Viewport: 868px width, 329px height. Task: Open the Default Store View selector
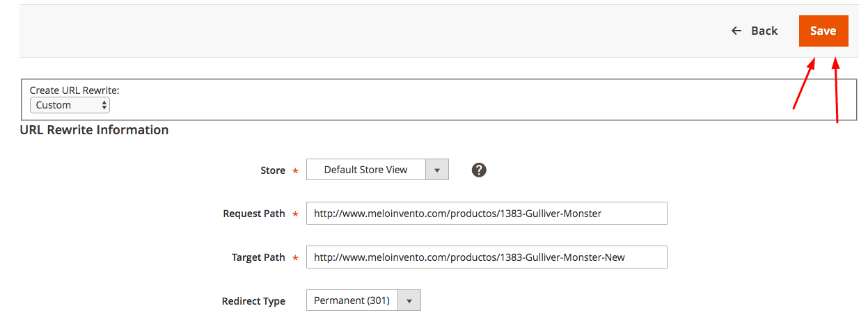tap(377, 170)
